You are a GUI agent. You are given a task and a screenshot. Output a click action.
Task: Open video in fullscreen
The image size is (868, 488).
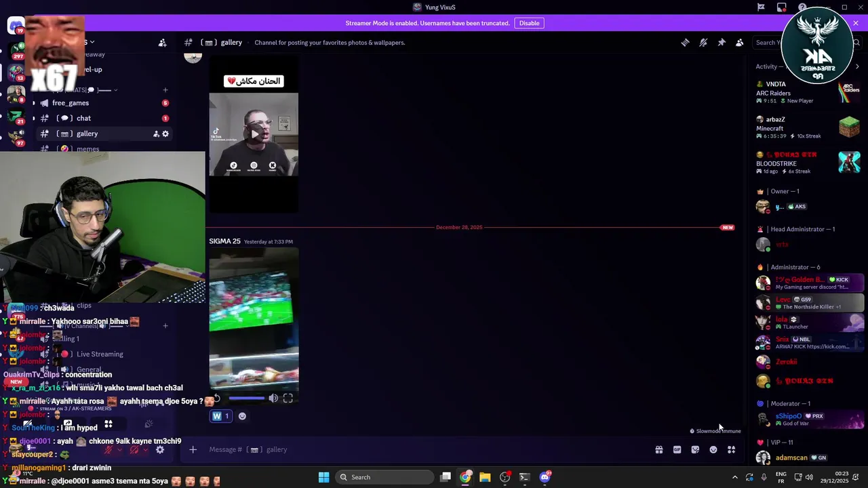pyautogui.click(x=288, y=399)
